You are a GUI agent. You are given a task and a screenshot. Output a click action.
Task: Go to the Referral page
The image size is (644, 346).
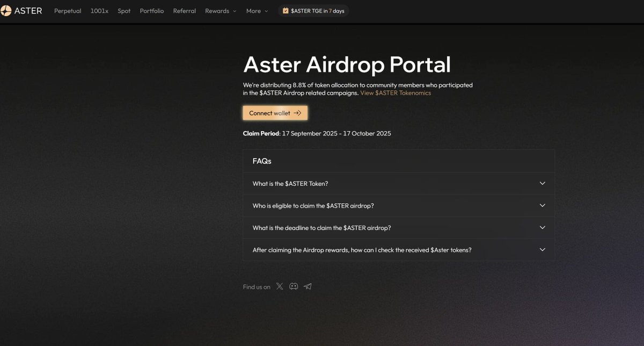[185, 11]
